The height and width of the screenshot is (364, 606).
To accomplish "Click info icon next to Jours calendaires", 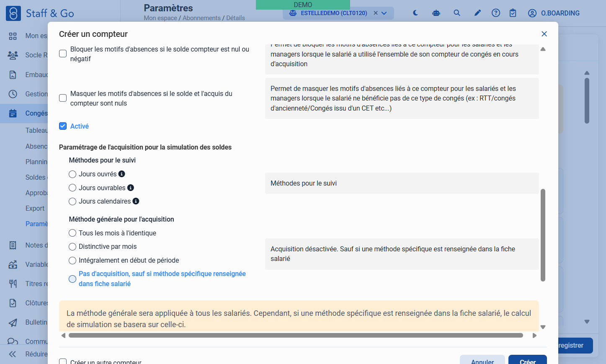I will (x=136, y=201).
